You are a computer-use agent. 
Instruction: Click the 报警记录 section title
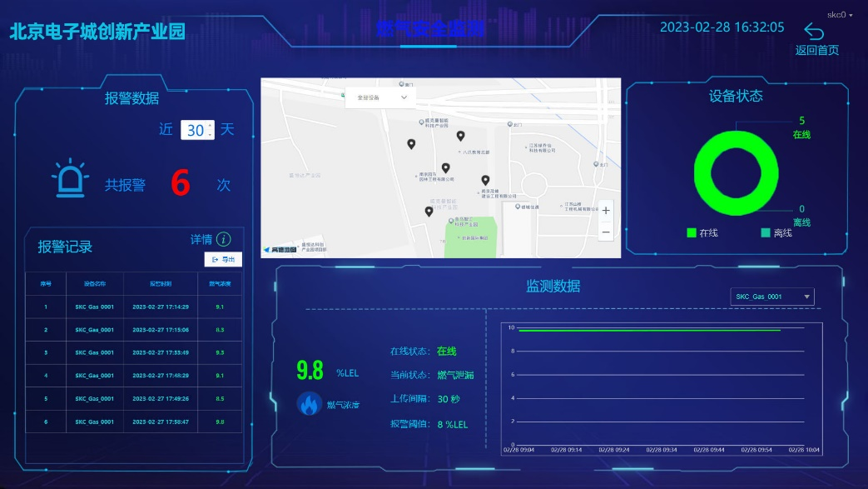tap(65, 247)
